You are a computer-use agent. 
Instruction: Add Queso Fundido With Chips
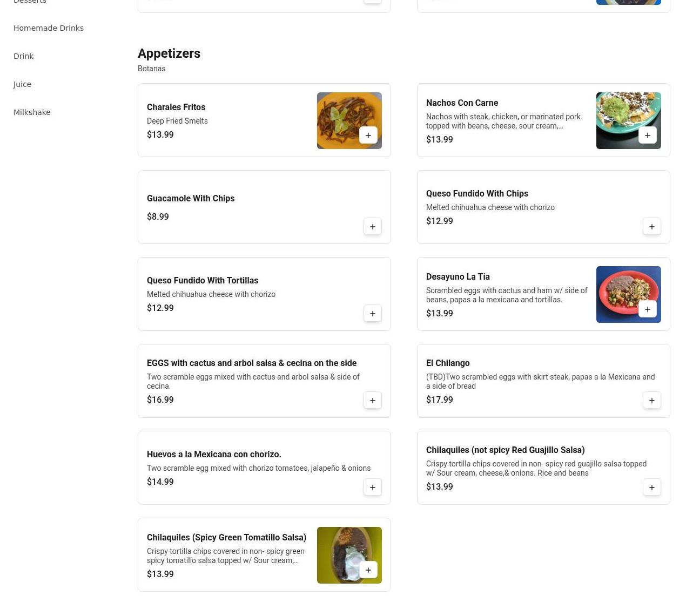point(652,227)
